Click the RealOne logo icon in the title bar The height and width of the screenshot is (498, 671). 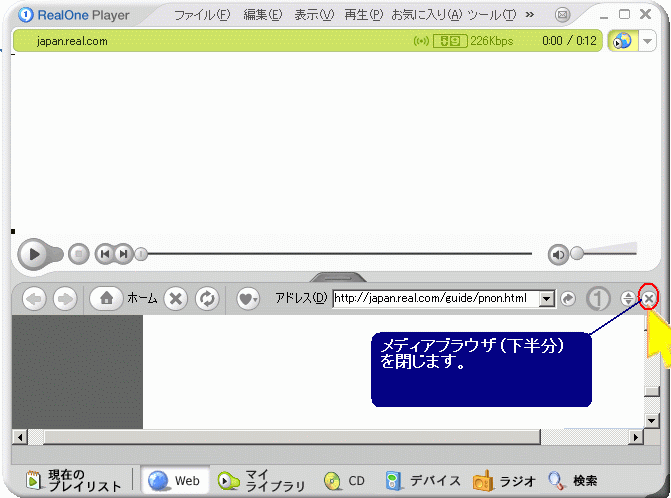[26, 15]
